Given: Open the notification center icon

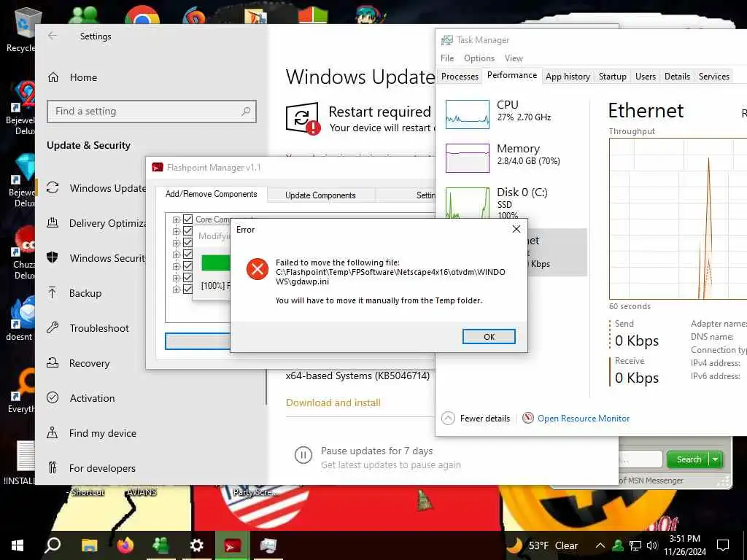Looking at the screenshot, I should click(x=723, y=545).
